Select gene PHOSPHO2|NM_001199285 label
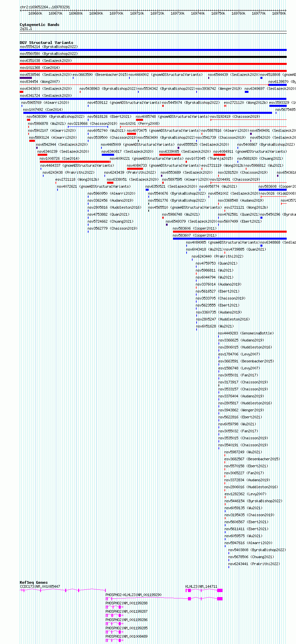The height and width of the screenshot is (644, 296). click(x=126, y=628)
